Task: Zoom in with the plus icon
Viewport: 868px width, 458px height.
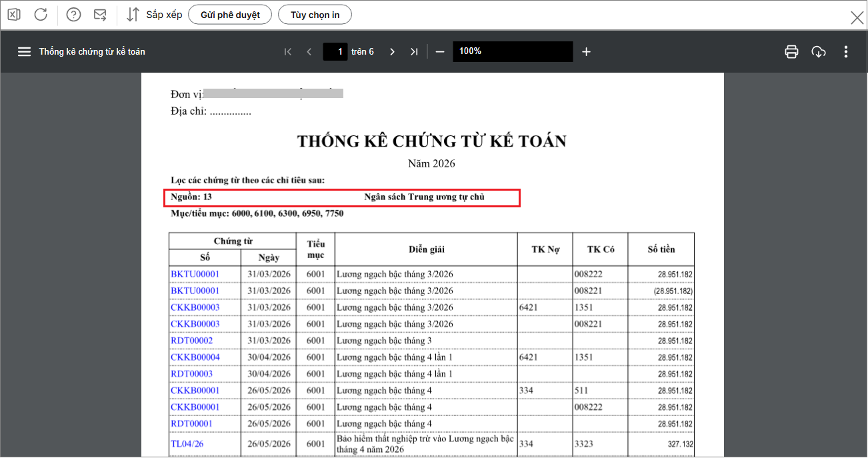Action: pyautogui.click(x=586, y=51)
